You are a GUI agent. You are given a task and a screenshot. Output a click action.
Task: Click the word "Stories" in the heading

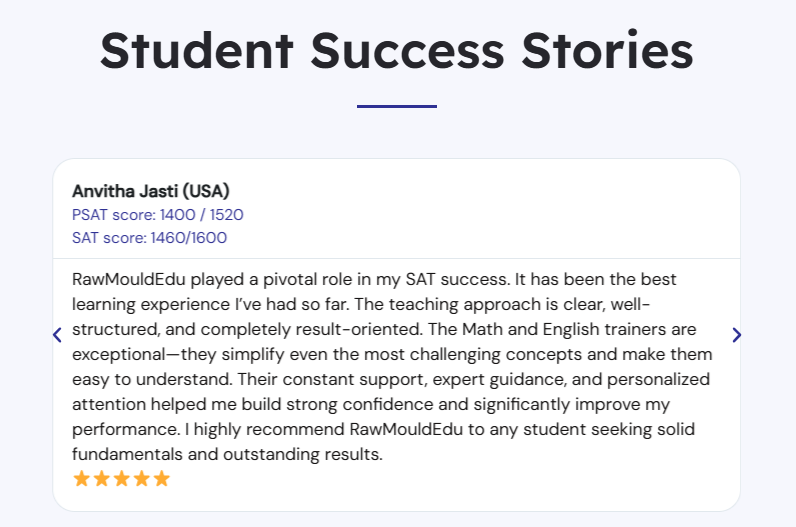(608, 49)
